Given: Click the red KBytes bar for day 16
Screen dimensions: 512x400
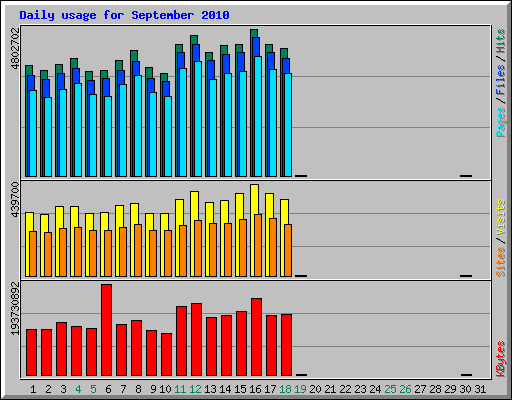Looking at the screenshot, I should tap(257, 337).
